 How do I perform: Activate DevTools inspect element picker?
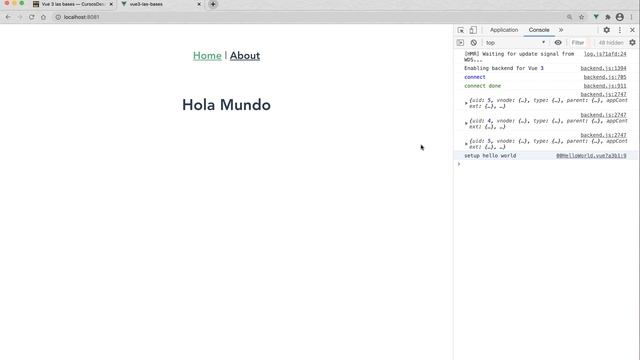pyautogui.click(x=461, y=30)
